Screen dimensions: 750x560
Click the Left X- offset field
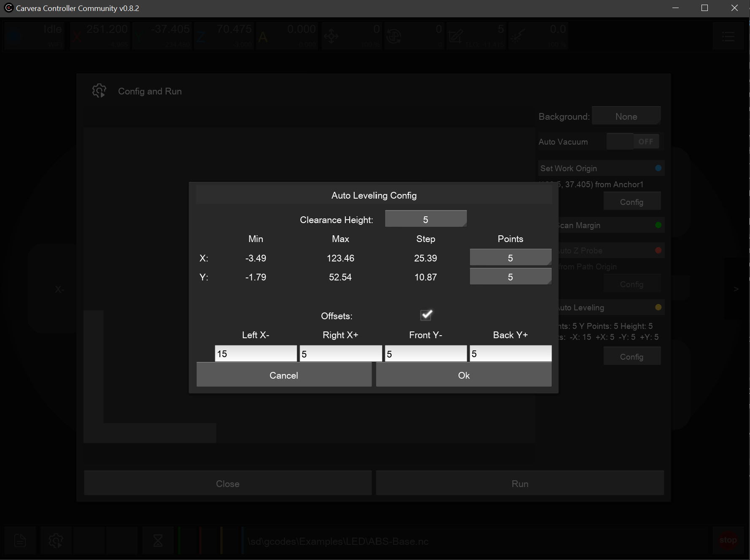pos(256,354)
